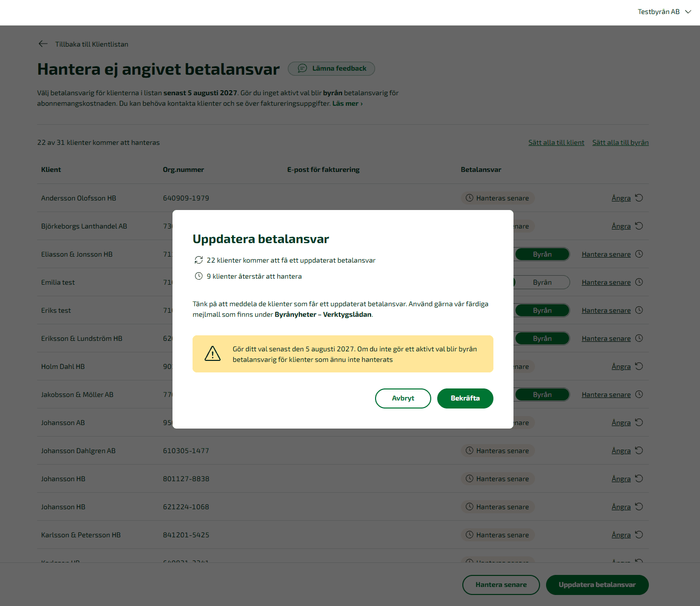Confirm with the Bekräfta button

point(465,398)
